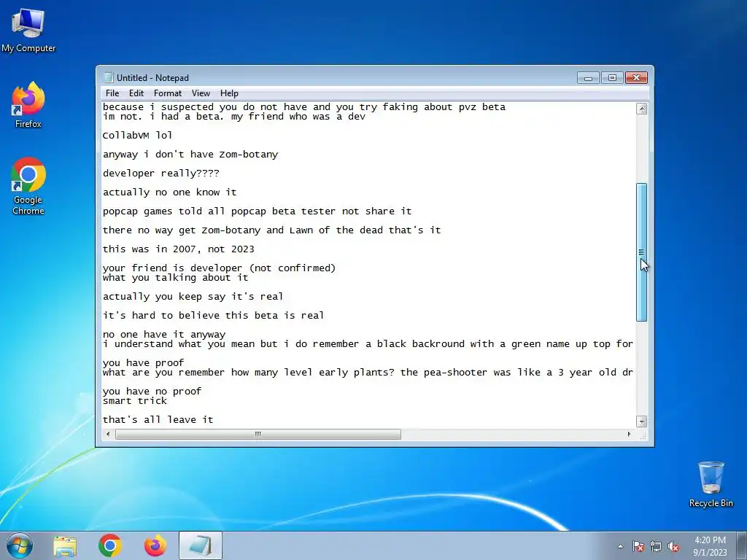
Task: Click the vertical scrollbar down arrow
Action: point(642,421)
